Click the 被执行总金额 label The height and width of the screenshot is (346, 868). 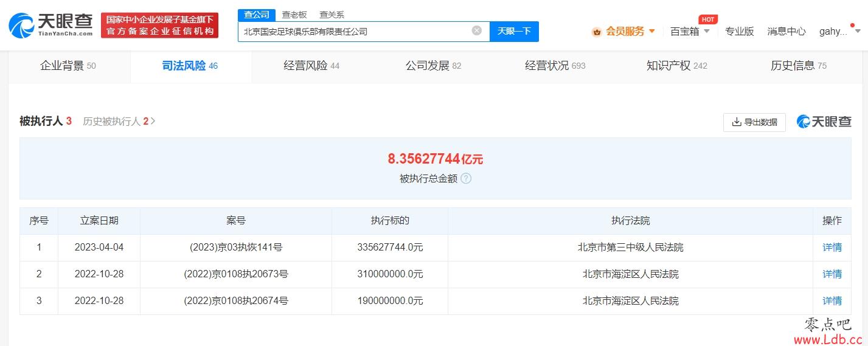(x=428, y=179)
